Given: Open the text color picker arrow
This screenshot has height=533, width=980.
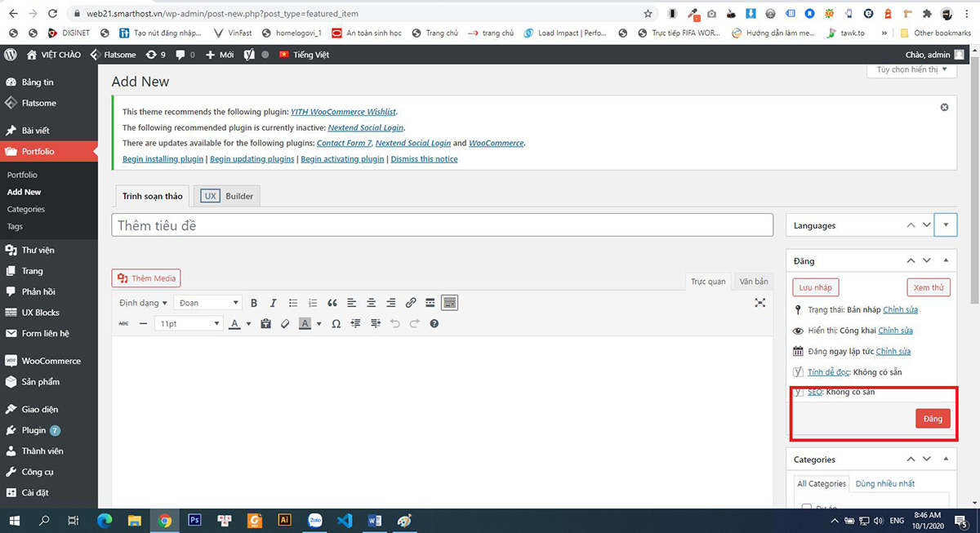Looking at the screenshot, I should click(x=248, y=324).
